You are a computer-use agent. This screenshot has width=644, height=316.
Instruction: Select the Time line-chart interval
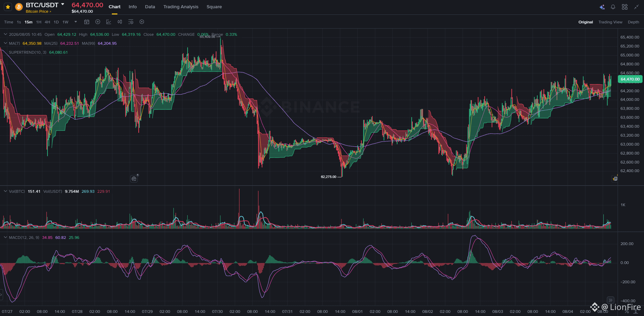9,22
